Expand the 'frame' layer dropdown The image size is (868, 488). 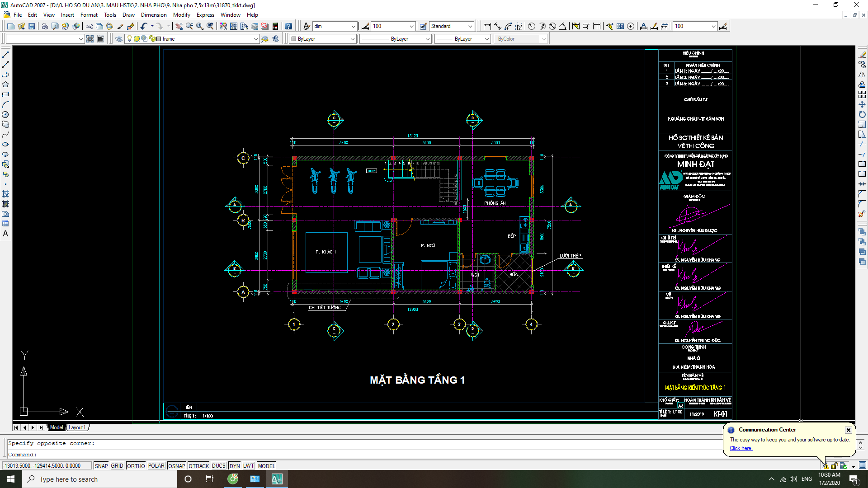coord(255,39)
